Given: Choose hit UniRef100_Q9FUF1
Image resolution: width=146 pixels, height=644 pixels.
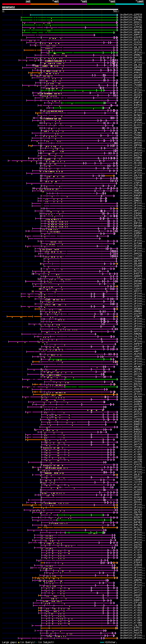Looking at the screenshot, I should 131,98.
